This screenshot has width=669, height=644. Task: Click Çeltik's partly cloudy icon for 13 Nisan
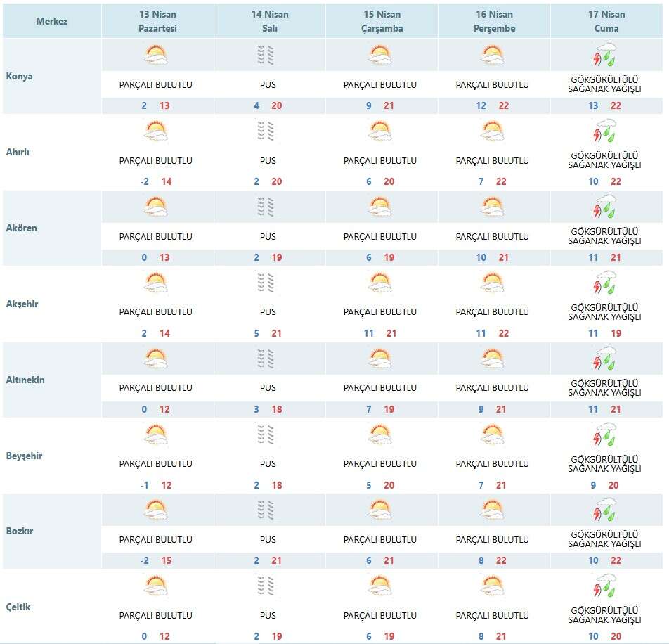[155, 586]
